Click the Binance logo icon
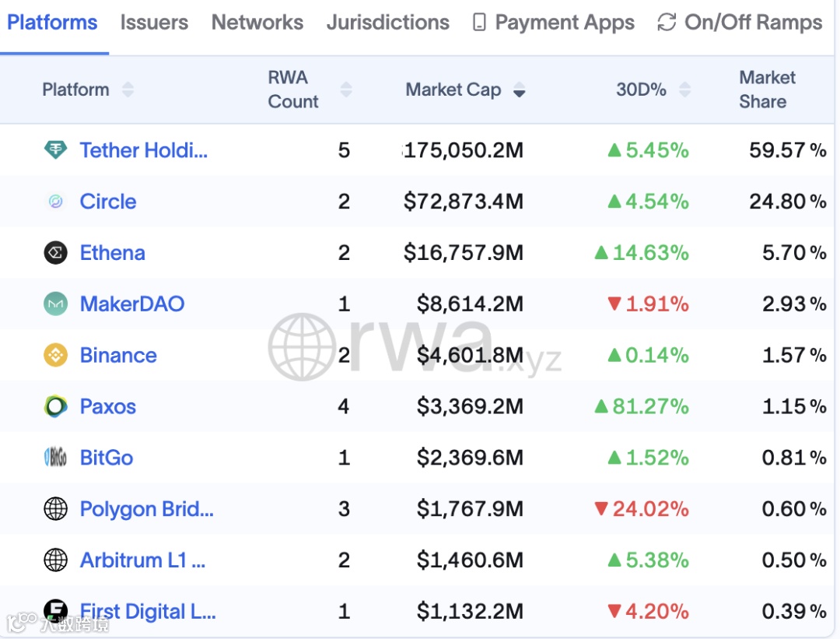This screenshot has width=840, height=639. (x=56, y=355)
